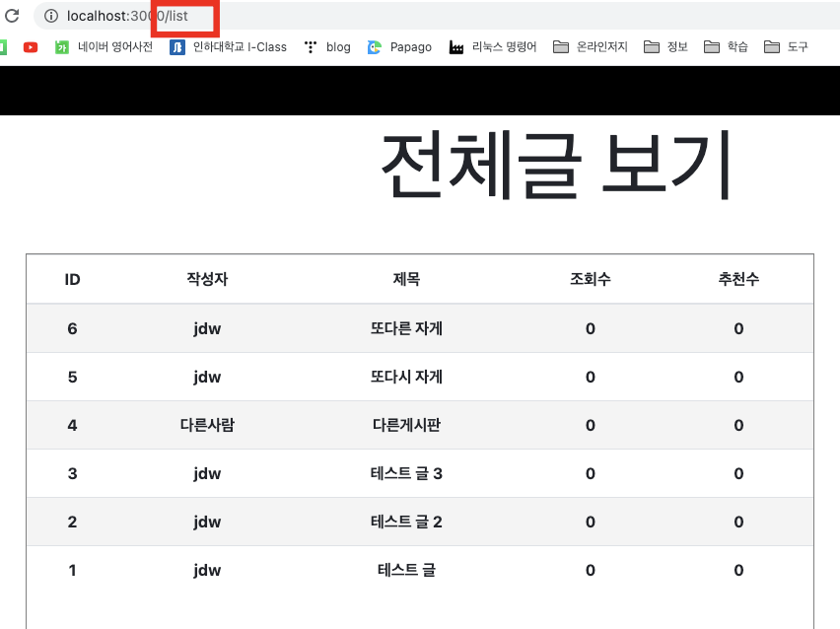Click the 제목 column header

click(x=406, y=279)
